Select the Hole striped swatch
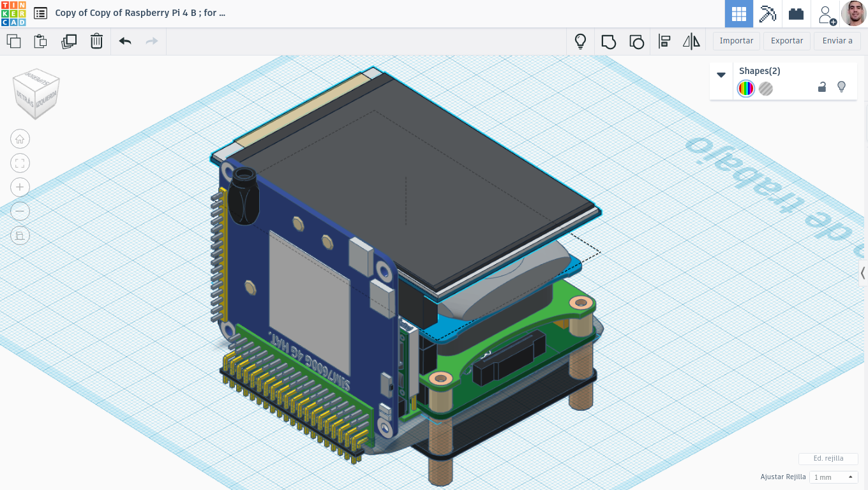868x490 pixels. [x=766, y=89]
